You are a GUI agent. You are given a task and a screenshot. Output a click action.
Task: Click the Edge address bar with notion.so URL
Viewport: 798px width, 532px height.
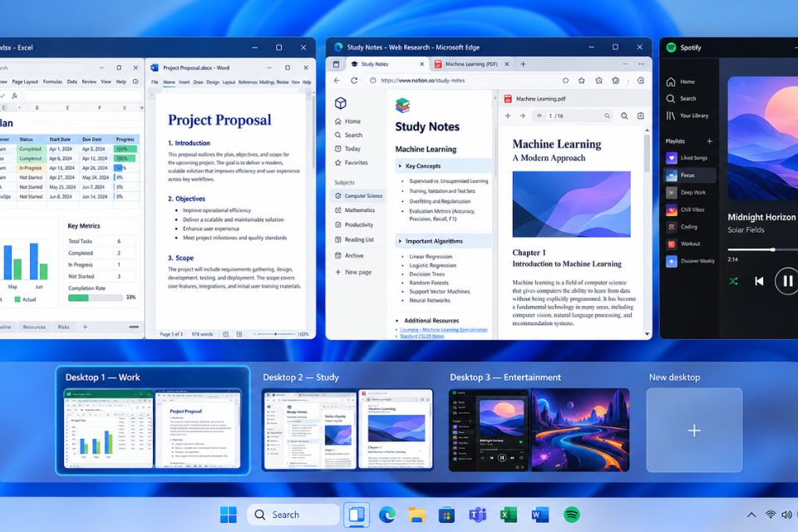462,81
